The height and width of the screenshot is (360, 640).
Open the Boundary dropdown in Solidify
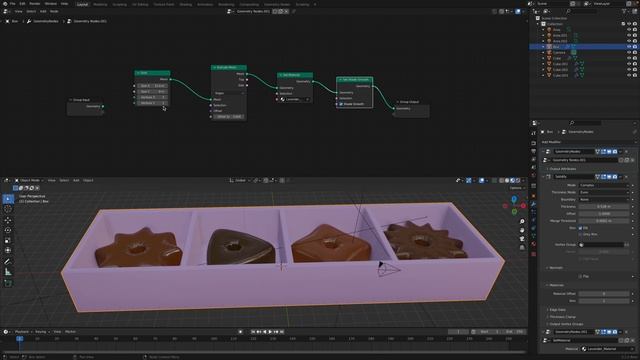[x=604, y=200]
